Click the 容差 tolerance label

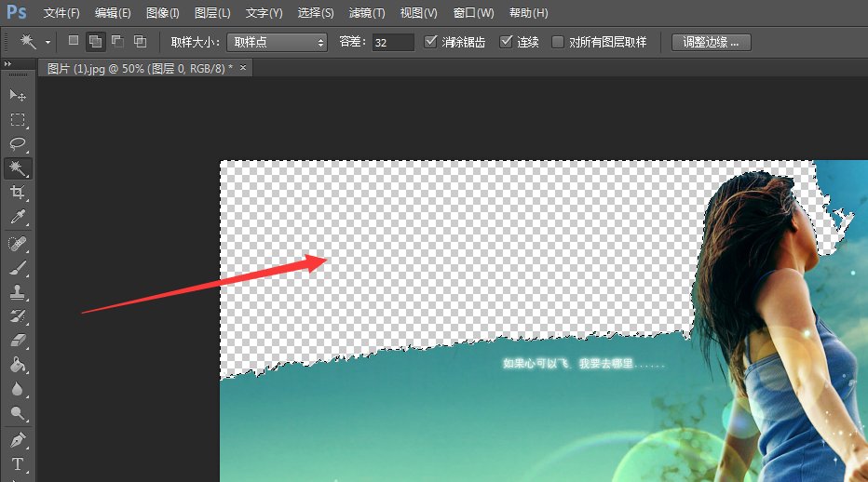tap(352, 42)
